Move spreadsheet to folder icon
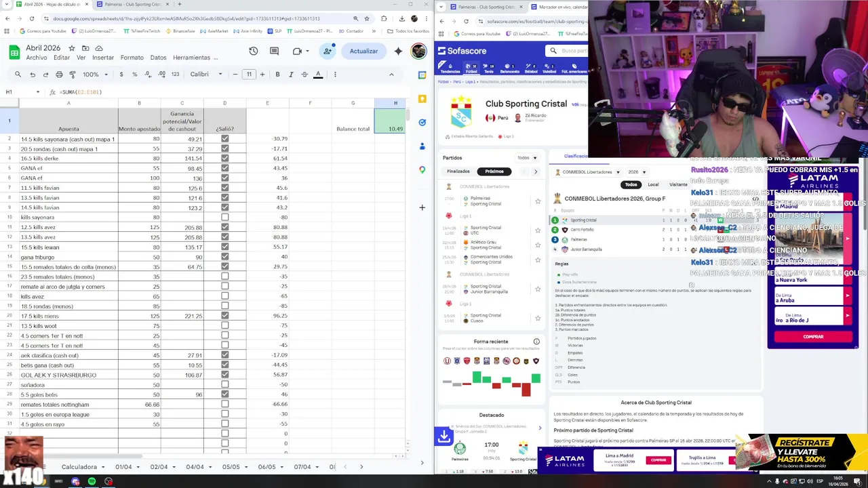 click(85, 48)
